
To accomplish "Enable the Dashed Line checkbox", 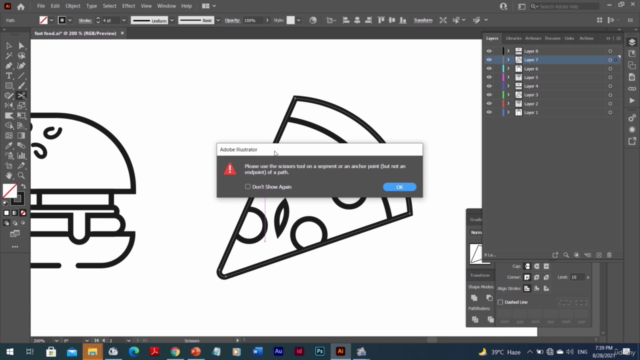I will 500,302.
